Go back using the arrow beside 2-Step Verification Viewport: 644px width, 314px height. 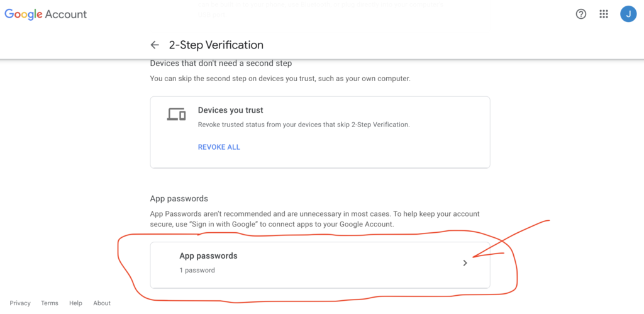[x=155, y=45]
